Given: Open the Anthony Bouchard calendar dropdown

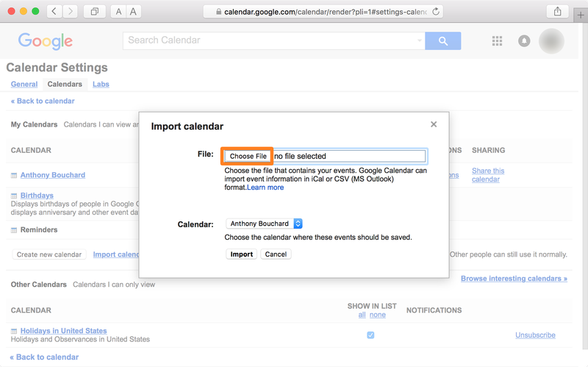Looking at the screenshot, I should [264, 224].
